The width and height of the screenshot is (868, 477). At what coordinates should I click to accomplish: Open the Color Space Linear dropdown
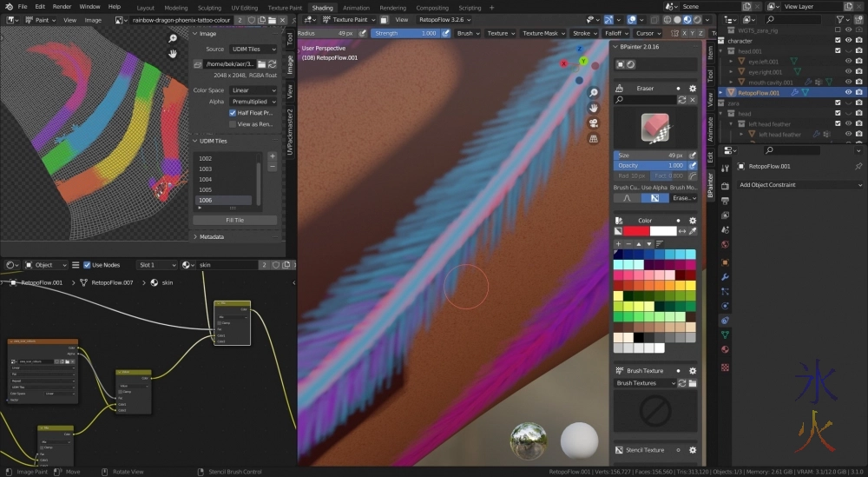(253, 90)
